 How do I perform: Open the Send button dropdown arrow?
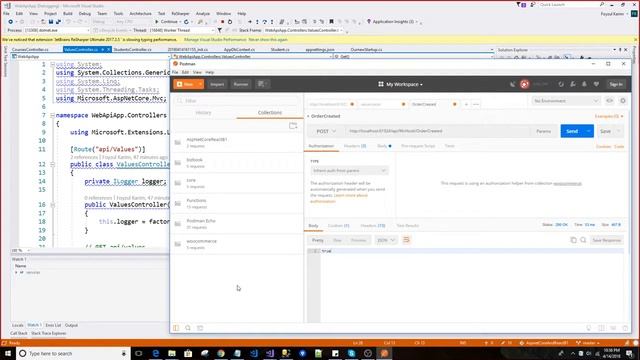click(589, 131)
